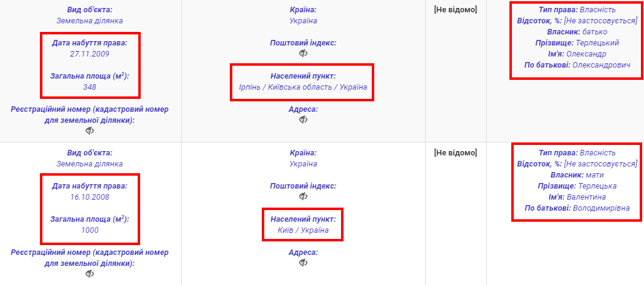The image size is (644, 285).
Task: Click the patronymic Володимирівна
Action: click(x=601, y=208)
